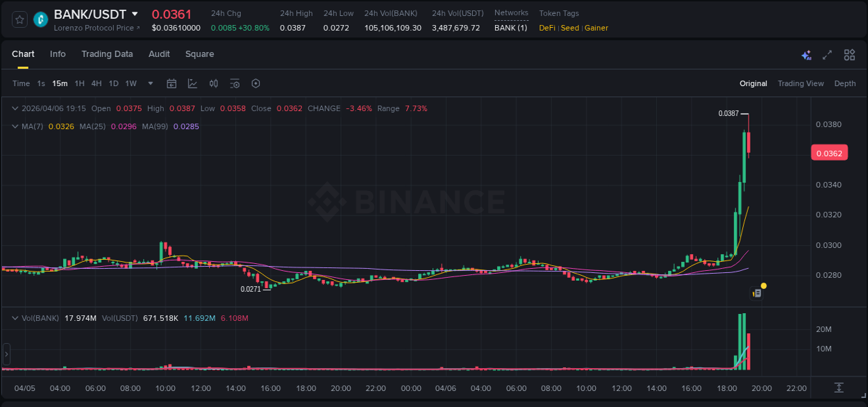Open the go-to-date calendar icon
The width and height of the screenshot is (868, 407).
coord(172,83)
